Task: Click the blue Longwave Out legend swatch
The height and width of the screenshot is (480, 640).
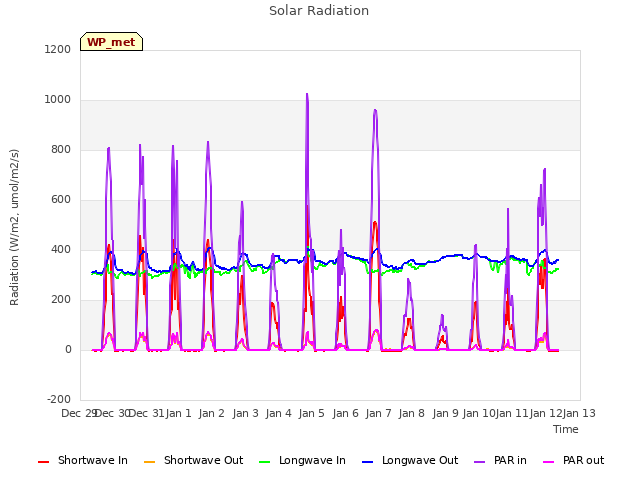Action: point(367,462)
